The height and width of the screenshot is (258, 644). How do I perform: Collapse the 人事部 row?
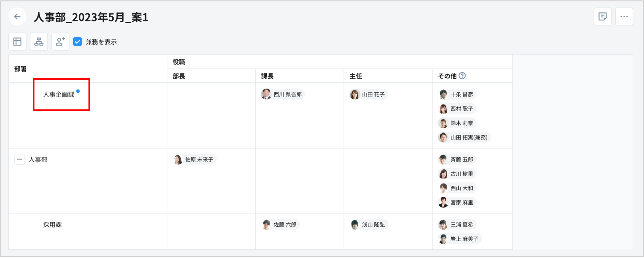click(x=19, y=159)
